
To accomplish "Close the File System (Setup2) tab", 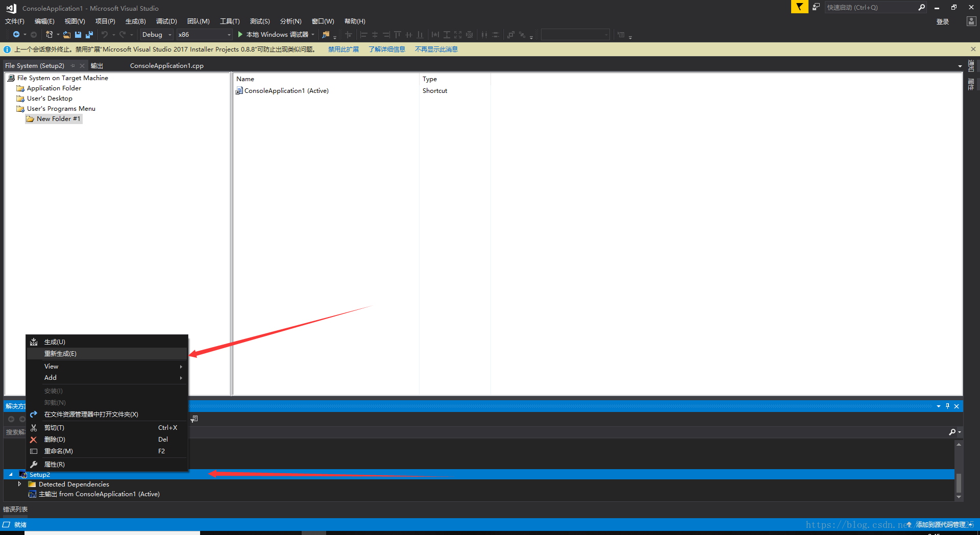I will [82, 65].
